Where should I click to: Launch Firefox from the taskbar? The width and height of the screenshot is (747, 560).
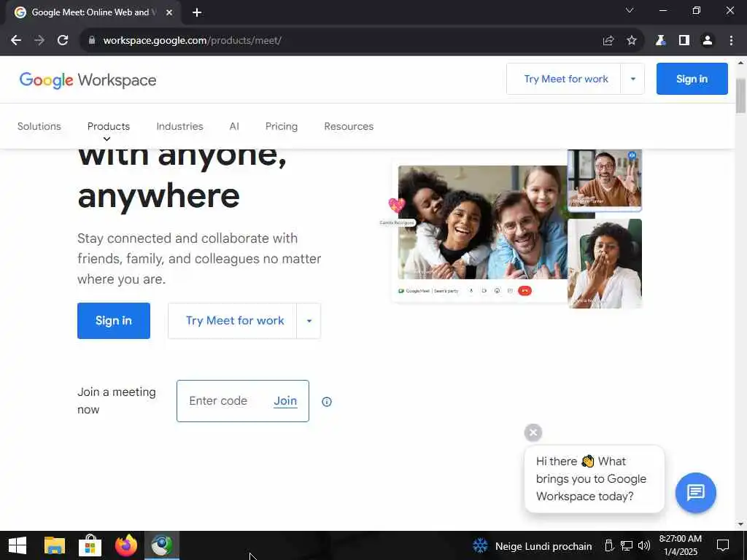point(125,545)
